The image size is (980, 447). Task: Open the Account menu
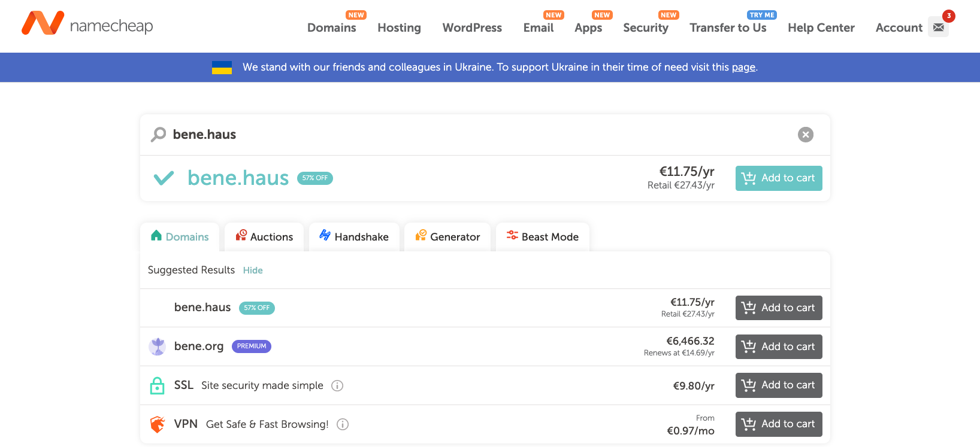coord(899,28)
